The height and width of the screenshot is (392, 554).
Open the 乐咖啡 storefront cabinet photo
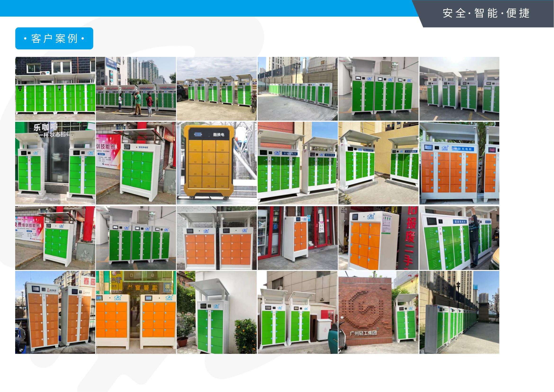[55, 163]
